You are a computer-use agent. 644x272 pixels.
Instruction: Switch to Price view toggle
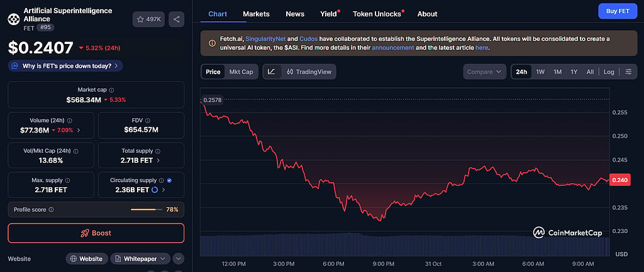[x=213, y=72]
